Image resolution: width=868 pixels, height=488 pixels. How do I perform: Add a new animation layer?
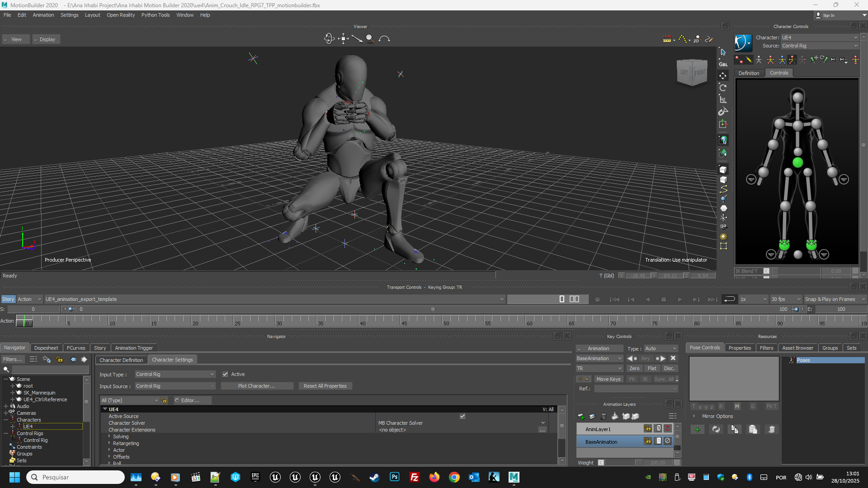[581, 416]
